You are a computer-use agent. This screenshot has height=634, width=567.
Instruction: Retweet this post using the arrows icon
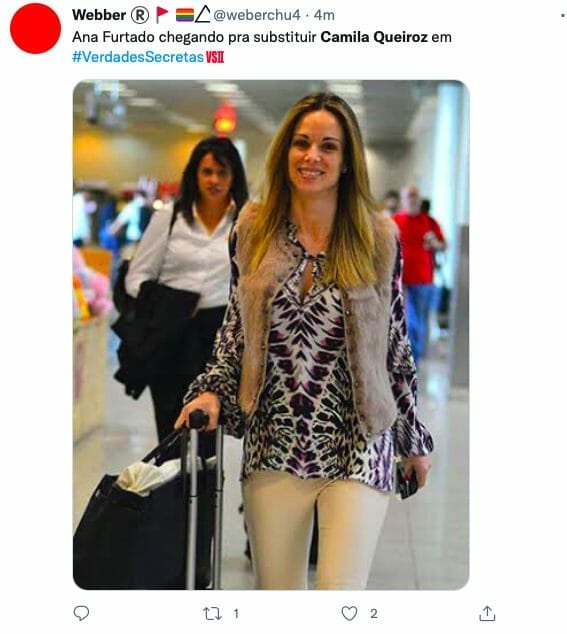212,614
